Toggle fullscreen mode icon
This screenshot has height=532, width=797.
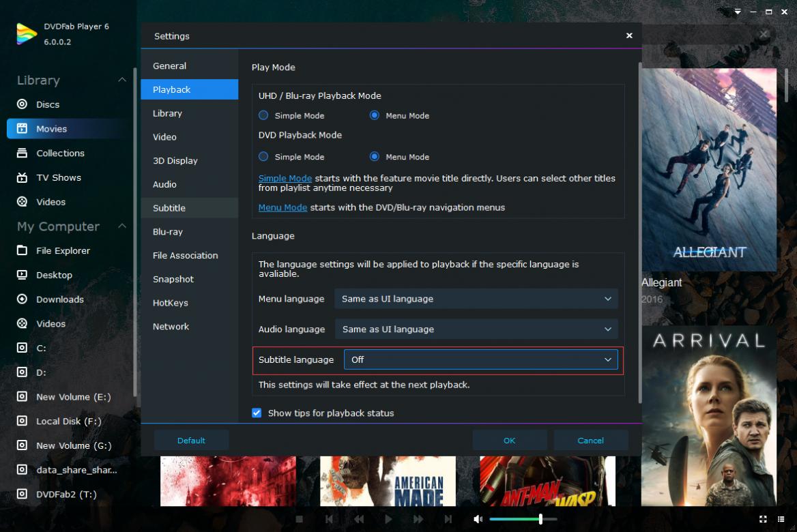pyautogui.click(x=763, y=519)
